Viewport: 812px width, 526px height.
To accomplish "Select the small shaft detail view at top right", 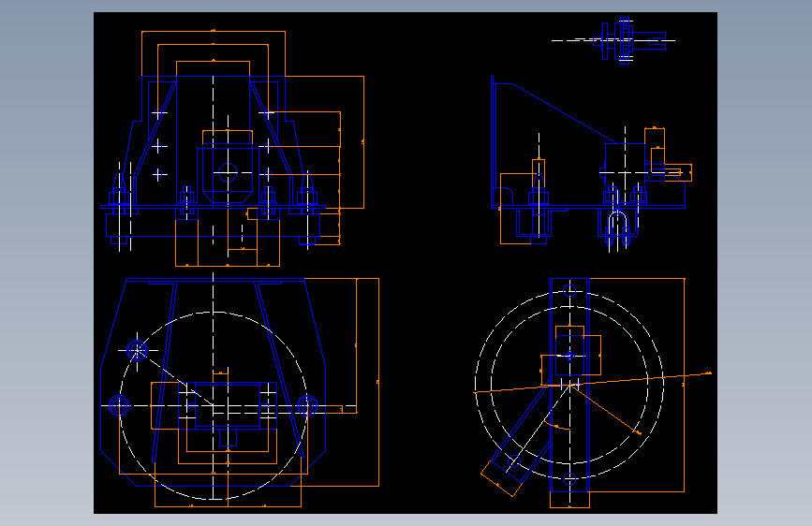I will pos(613,40).
